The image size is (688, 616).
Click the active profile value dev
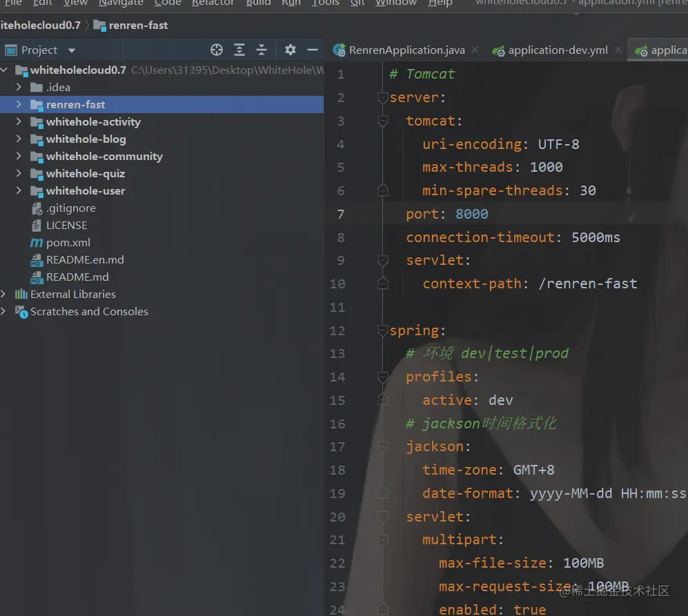[x=500, y=401]
